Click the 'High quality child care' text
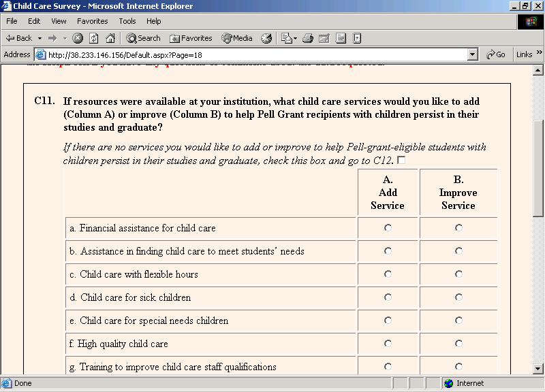This screenshot has width=545, height=392. [x=119, y=344]
